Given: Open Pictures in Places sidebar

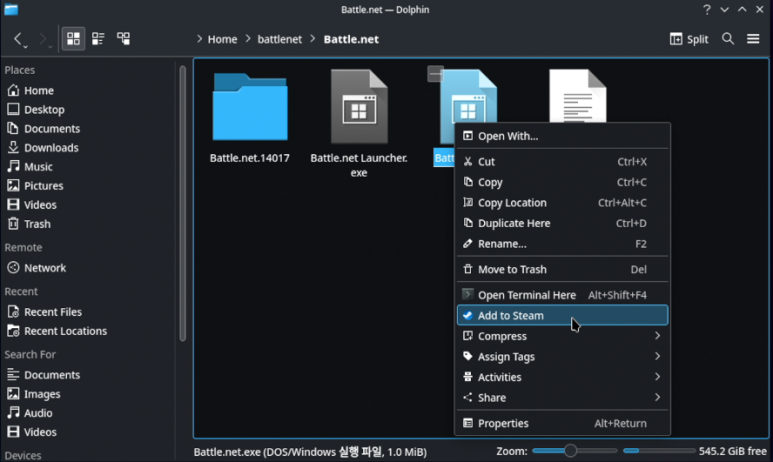Looking at the screenshot, I should coord(89,186).
